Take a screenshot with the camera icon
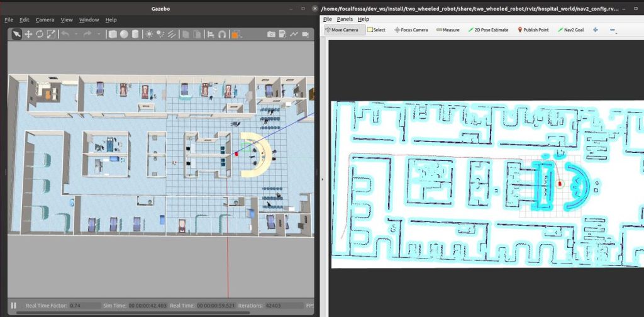This screenshot has width=644, height=317. pyautogui.click(x=271, y=34)
